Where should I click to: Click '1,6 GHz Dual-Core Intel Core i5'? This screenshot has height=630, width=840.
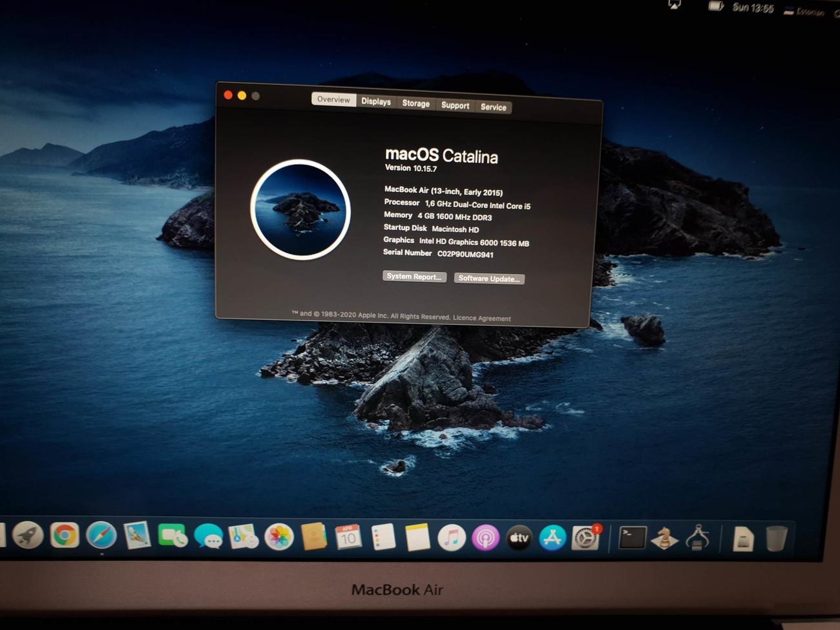coord(478,205)
